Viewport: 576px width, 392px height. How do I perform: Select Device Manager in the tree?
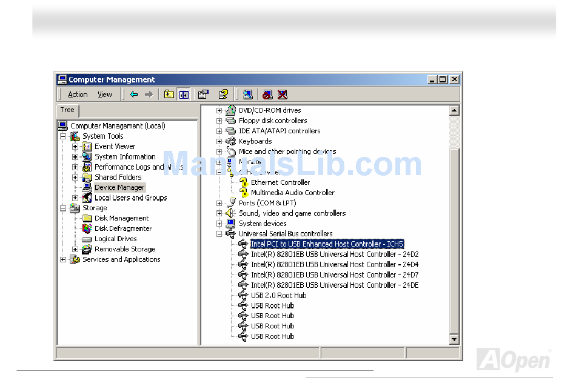coord(119,188)
